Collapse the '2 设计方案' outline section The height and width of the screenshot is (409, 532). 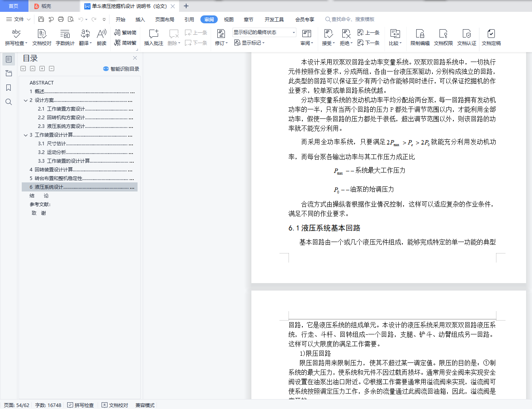tap(26, 100)
